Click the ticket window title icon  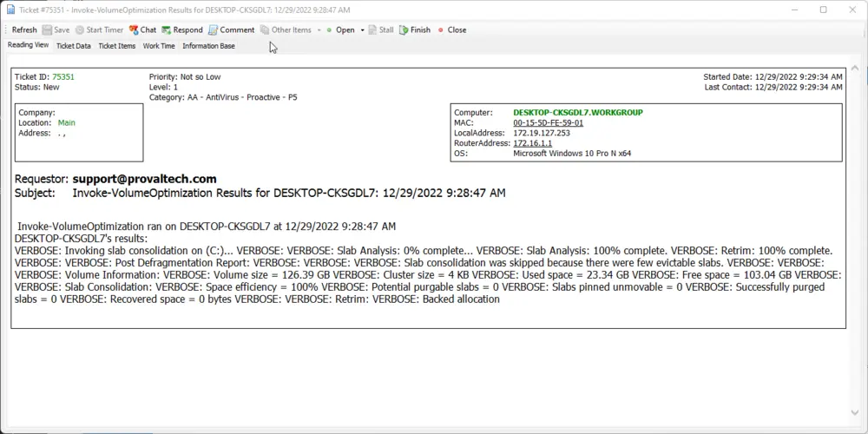10,10
